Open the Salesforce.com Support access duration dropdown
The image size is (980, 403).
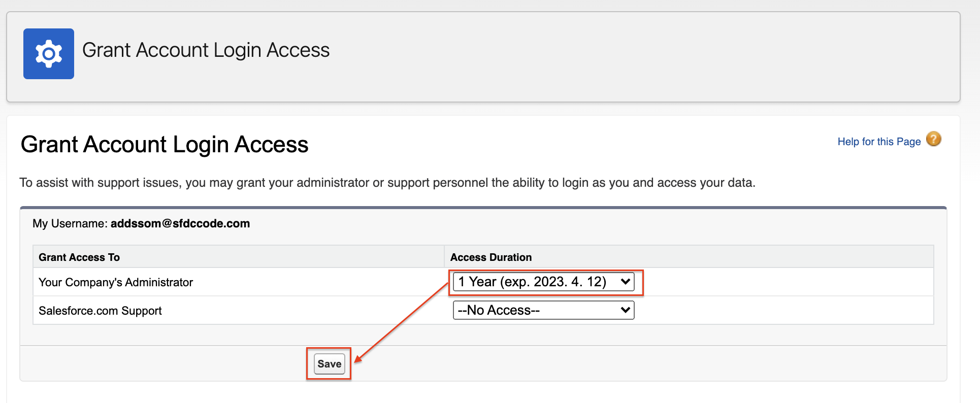(543, 310)
